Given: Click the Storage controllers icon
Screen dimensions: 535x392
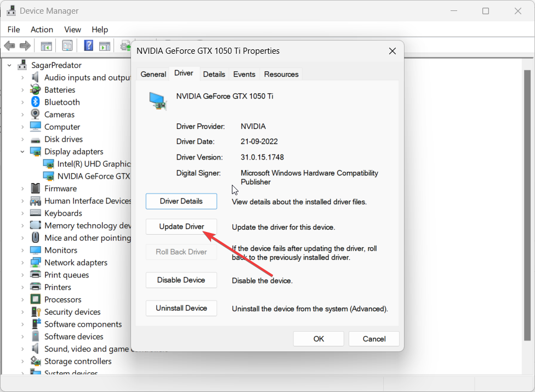Looking at the screenshot, I should coord(36,361).
